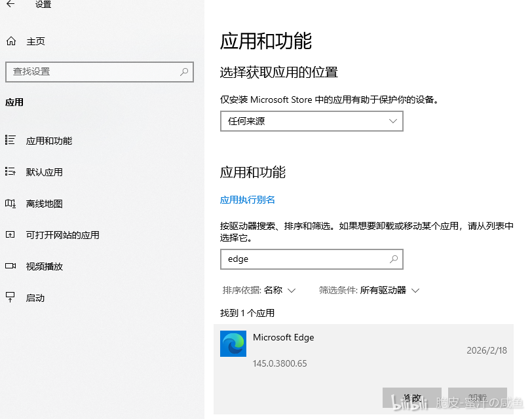Viewport: 532px width, 419px height.
Task: Open the 应用和功能 sidebar page
Action: [x=49, y=141]
